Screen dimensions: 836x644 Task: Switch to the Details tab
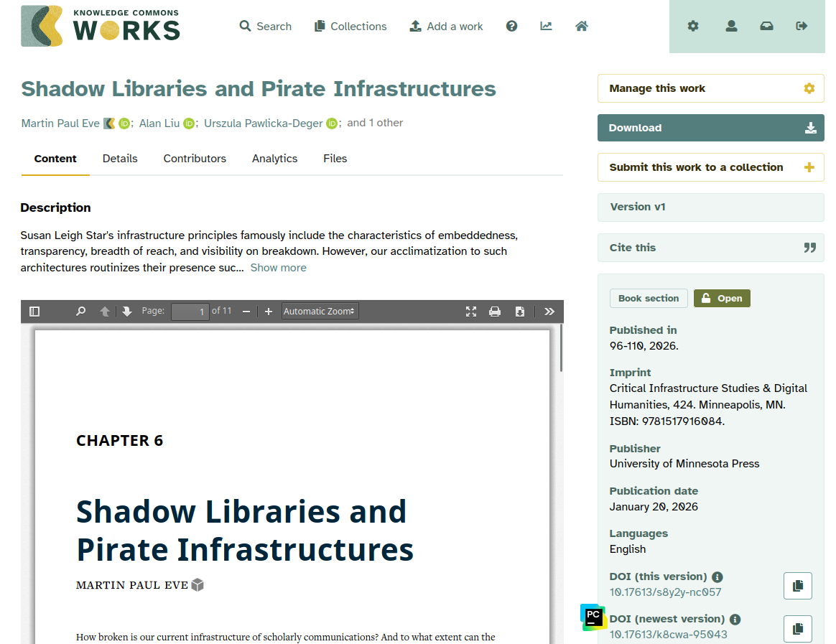(120, 159)
